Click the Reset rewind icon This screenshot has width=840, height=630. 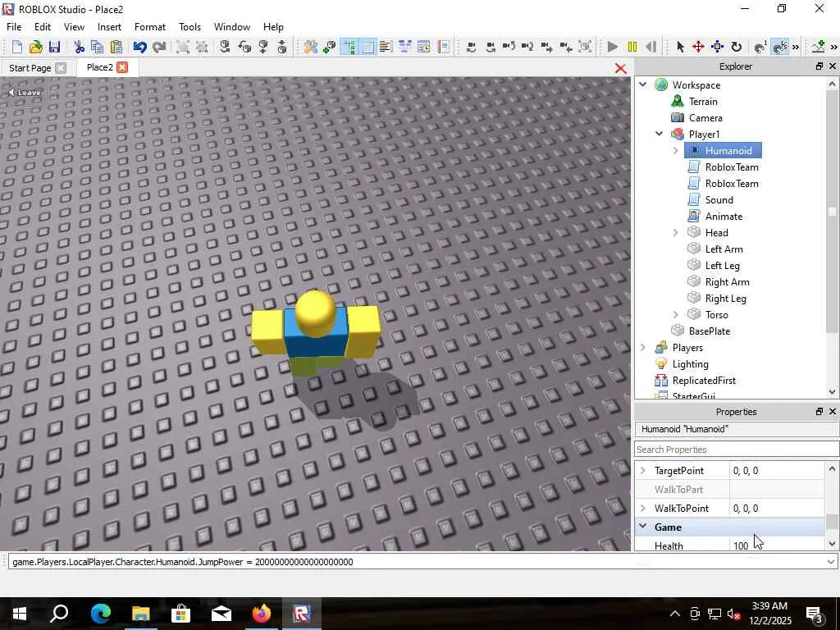pos(651,47)
